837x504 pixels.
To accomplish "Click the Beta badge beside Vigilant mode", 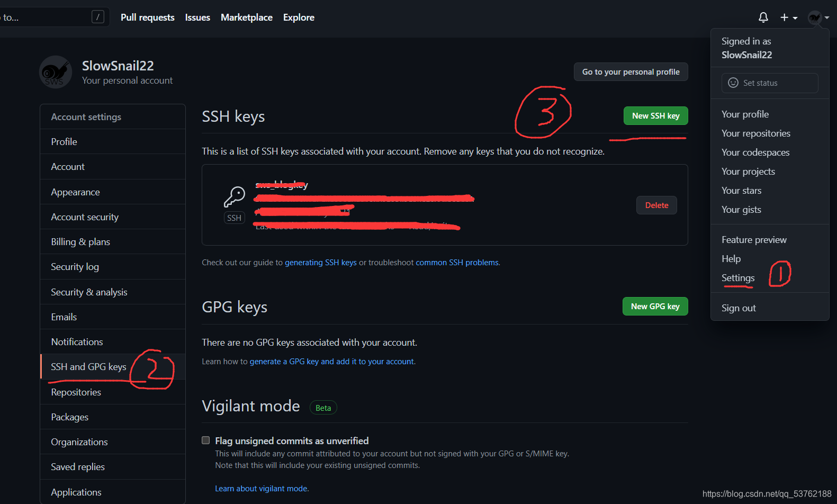I will (x=323, y=408).
